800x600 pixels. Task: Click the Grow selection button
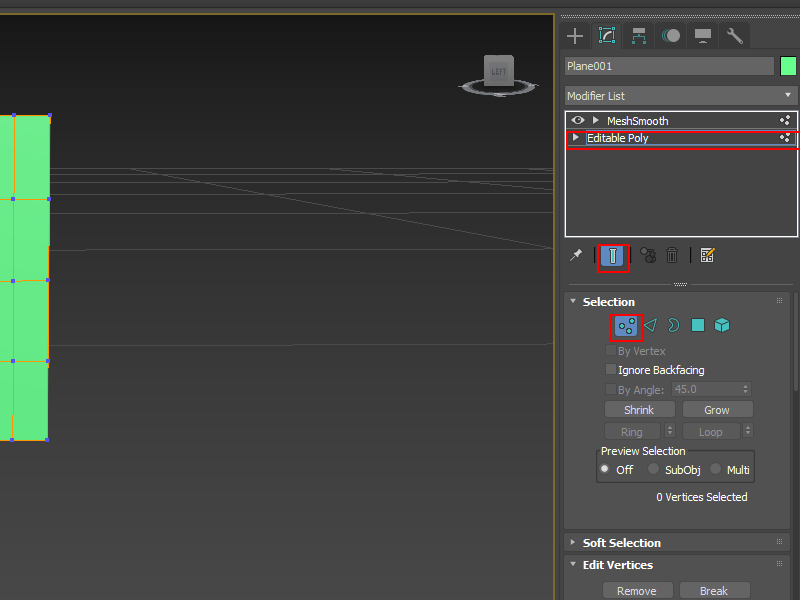(x=717, y=410)
